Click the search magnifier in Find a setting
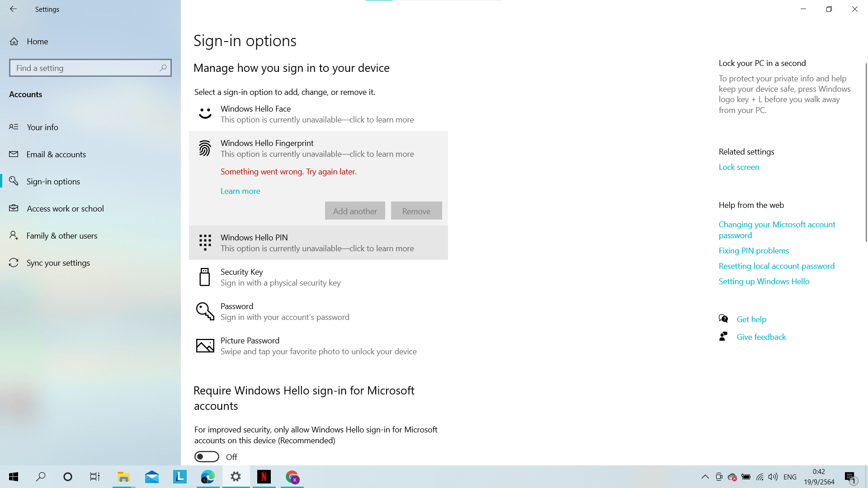The height and width of the screenshot is (488, 868). point(163,68)
